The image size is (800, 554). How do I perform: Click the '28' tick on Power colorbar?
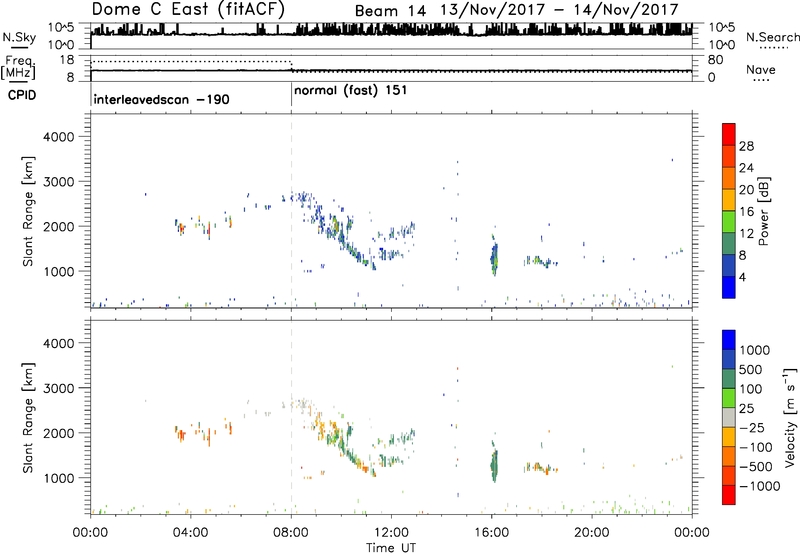tap(746, 146)
